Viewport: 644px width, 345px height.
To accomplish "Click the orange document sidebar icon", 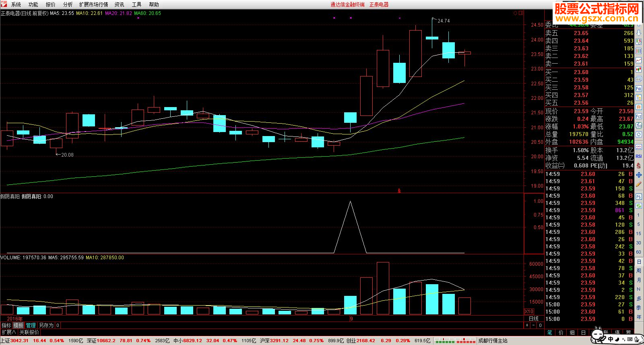I will click(x=639, y=107).
